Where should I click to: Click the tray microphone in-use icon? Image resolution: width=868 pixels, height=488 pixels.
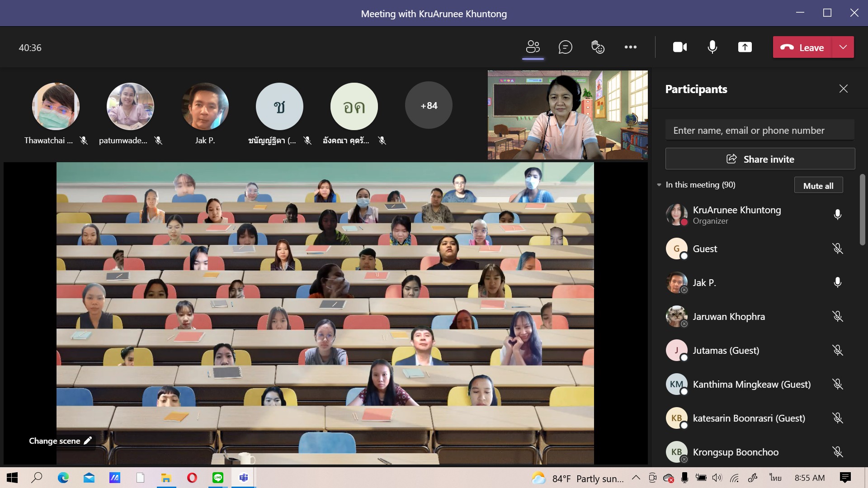(x=684, y=478)
